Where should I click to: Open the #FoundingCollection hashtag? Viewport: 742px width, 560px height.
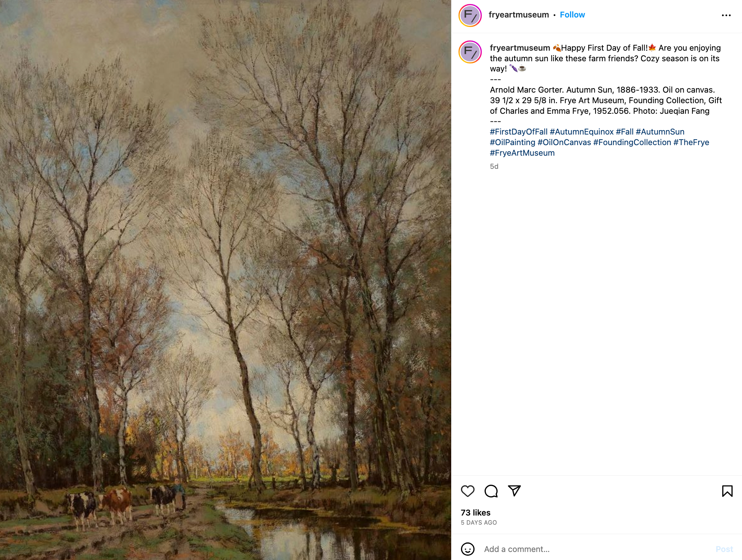632,142
